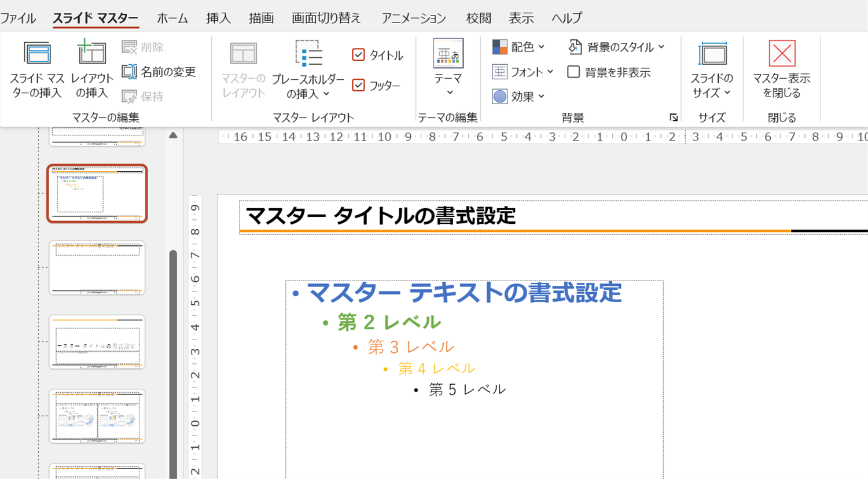868x479 pixels.
Task: Expand the Colors (配色) dropdown
Action: tap(518, 47)
